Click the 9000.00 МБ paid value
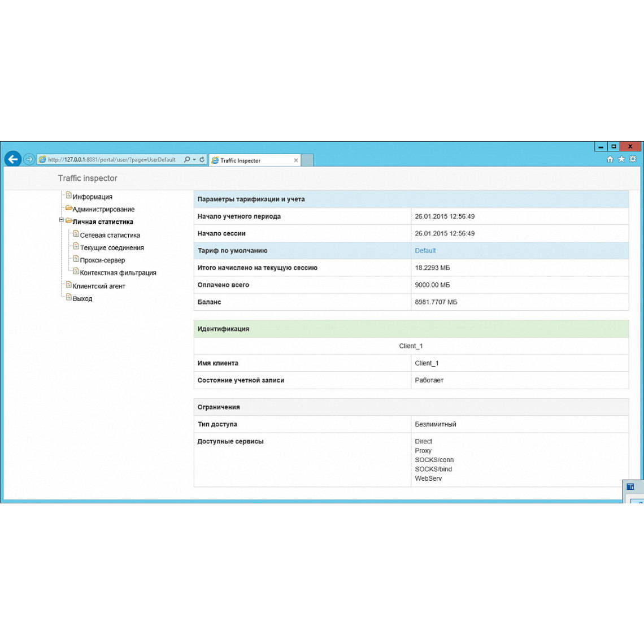Screen dimensions: 644x644 [x=432, y=285]
